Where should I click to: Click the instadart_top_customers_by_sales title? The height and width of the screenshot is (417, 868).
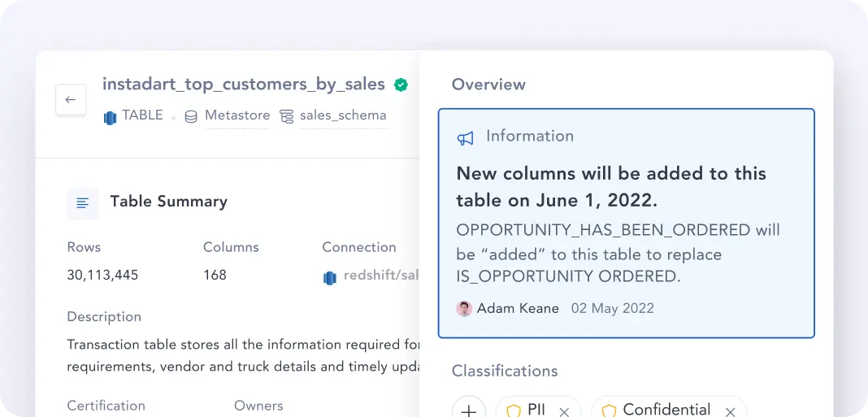click(243, 84)
